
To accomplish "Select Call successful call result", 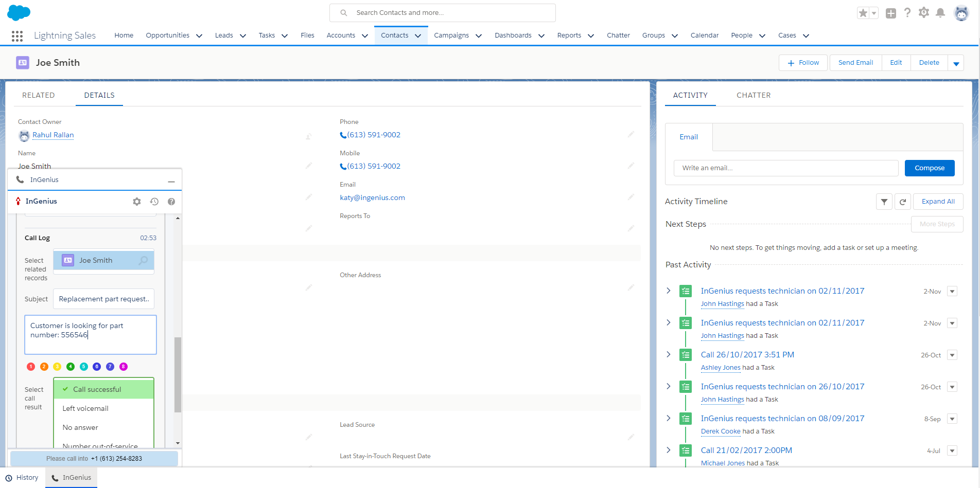I will click(104, 389).
